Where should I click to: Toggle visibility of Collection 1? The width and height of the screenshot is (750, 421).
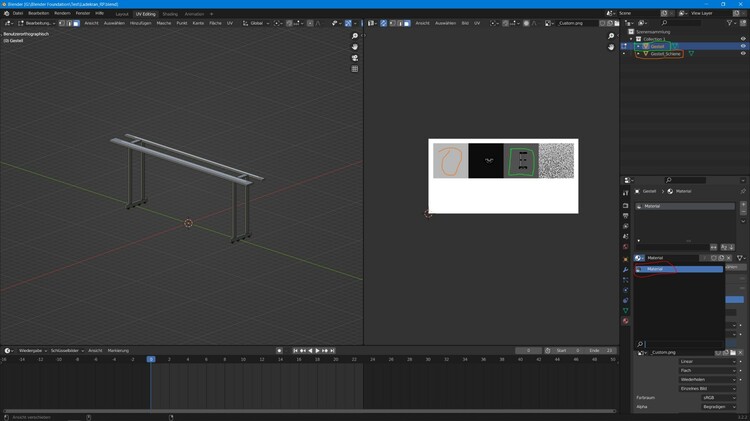click(742, 38)
